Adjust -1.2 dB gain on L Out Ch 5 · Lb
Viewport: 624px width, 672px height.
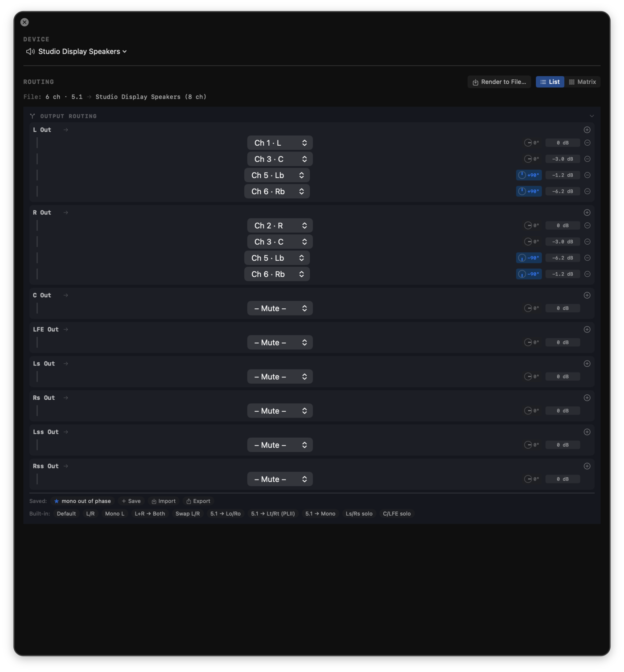tap(562, 175)
